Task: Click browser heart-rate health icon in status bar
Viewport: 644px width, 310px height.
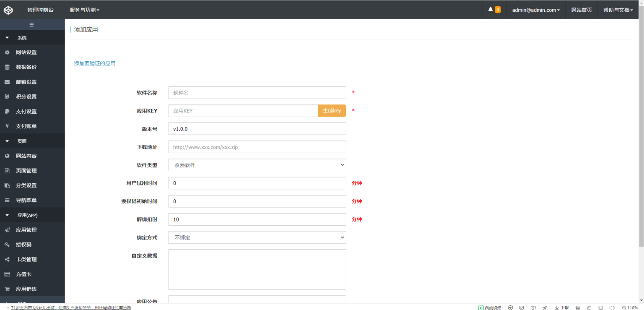Action: pyautogui.click(x=533, y=307)
